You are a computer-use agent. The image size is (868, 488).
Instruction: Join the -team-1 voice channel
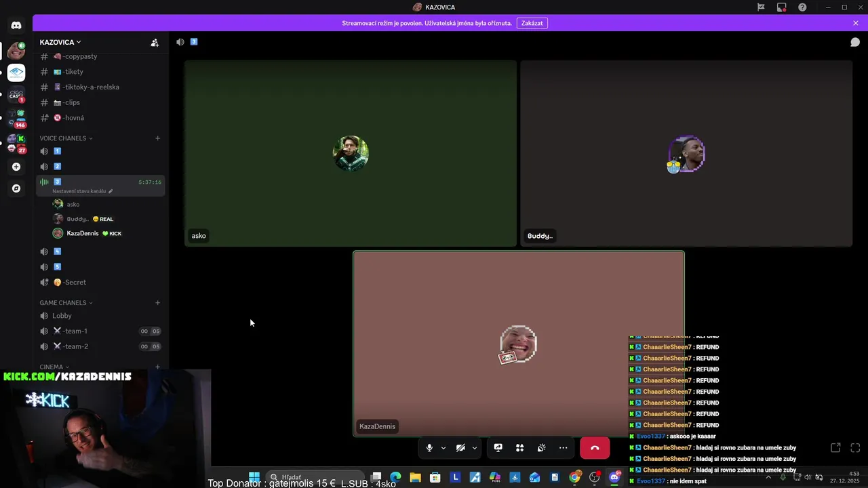tap(100, 331)
